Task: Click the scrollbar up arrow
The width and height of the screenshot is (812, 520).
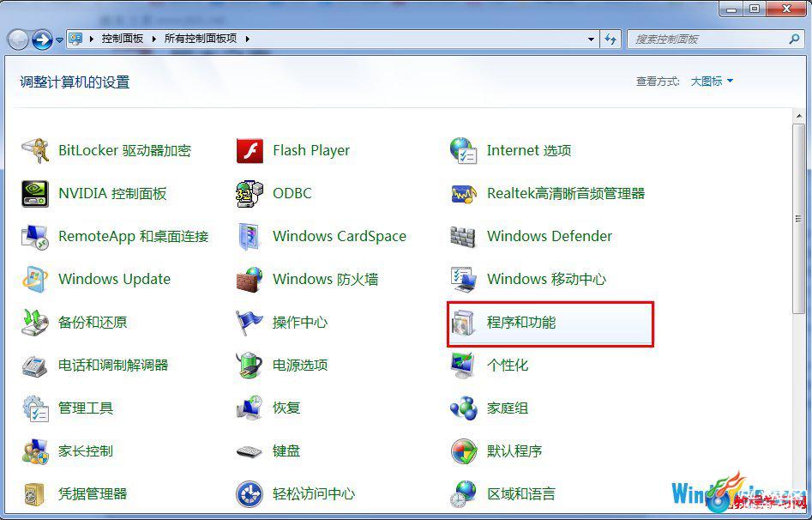Action: (x=798, y=116)
